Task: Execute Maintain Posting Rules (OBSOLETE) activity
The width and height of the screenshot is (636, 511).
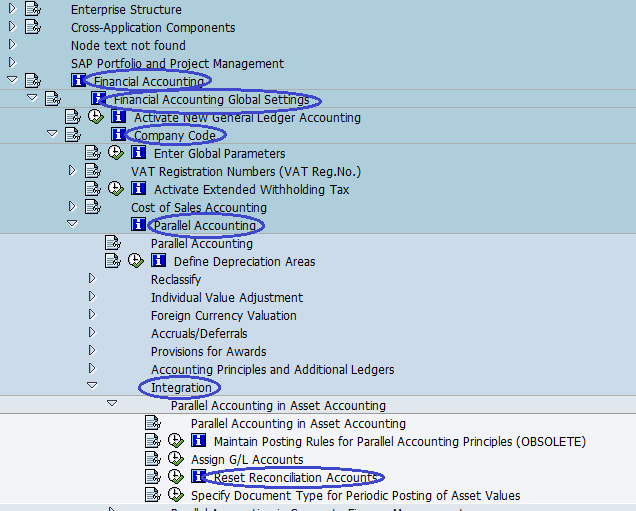Action: pyautogui.click(x=176, y=440)
